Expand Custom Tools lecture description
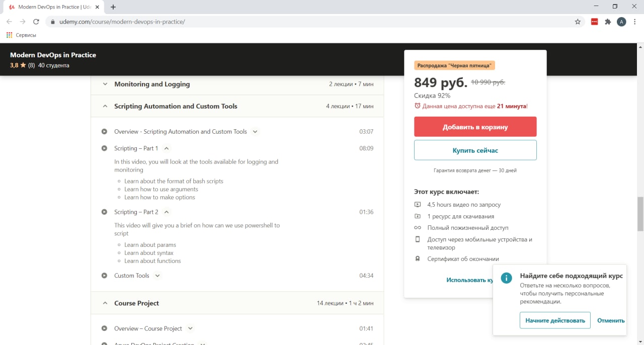The width and height of the screenshot is (644, 345). 157,276
